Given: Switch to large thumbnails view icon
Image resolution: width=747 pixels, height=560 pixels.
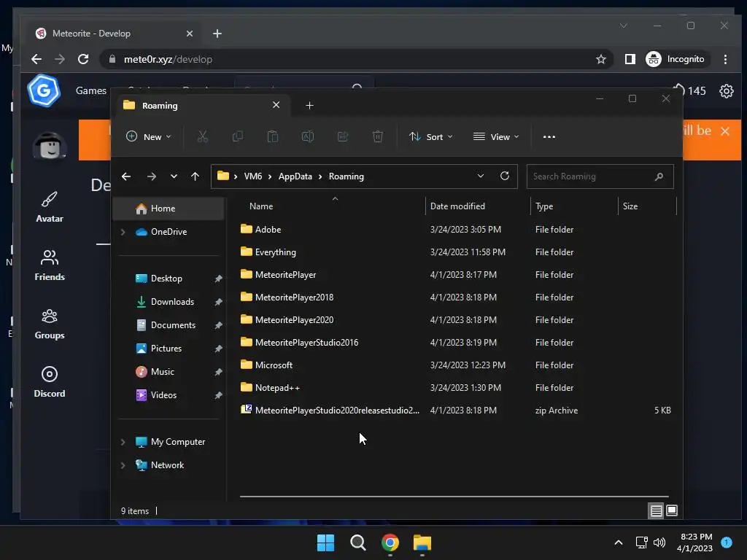Looking at the screenshot, I should (672, 510).
